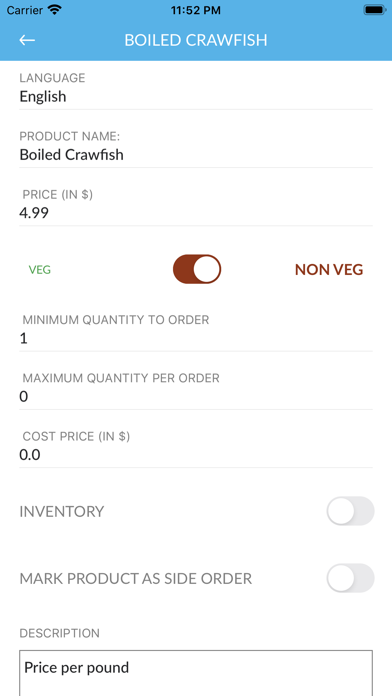This screenshot has height=696, width=392.
Task: Tap the NON VEG label
Action: (329, 269)
